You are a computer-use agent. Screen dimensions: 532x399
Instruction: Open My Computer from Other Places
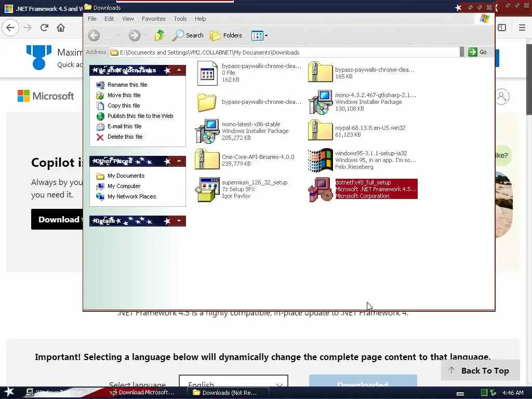124,187
